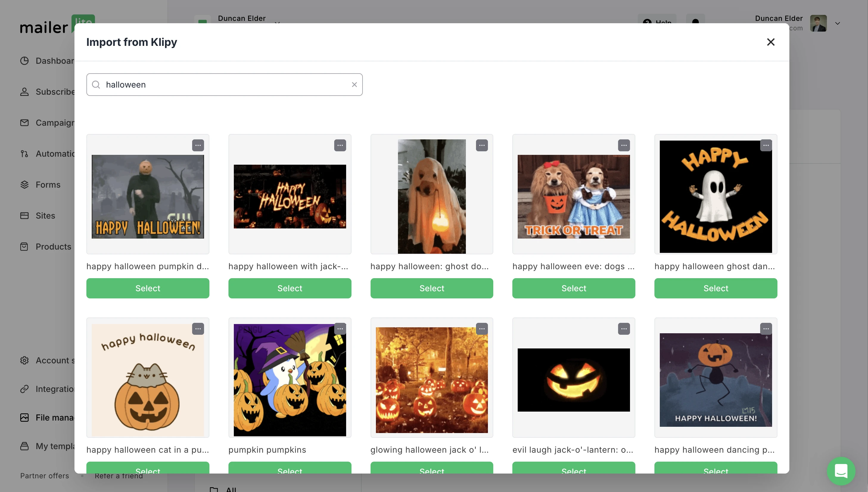Click title 'glowing halloween jack o' l...'
Image resolution: width=868 pixels, height=492 pixels.
click(x=430, y=450)
